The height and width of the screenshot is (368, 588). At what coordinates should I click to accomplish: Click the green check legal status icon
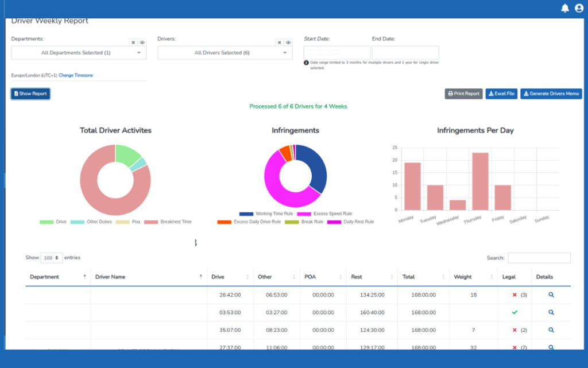click(x=515, y=312)
